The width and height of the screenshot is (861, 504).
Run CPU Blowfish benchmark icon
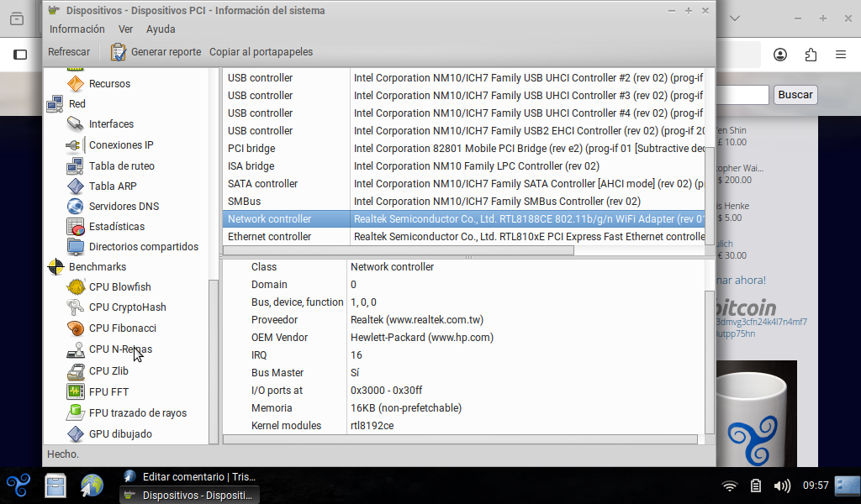pos(75,286)
